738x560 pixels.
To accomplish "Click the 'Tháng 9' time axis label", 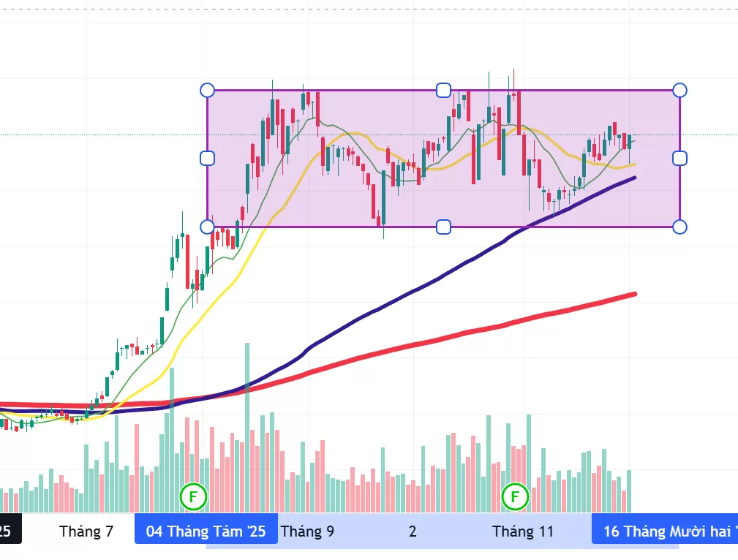I will tap(307, 531).
